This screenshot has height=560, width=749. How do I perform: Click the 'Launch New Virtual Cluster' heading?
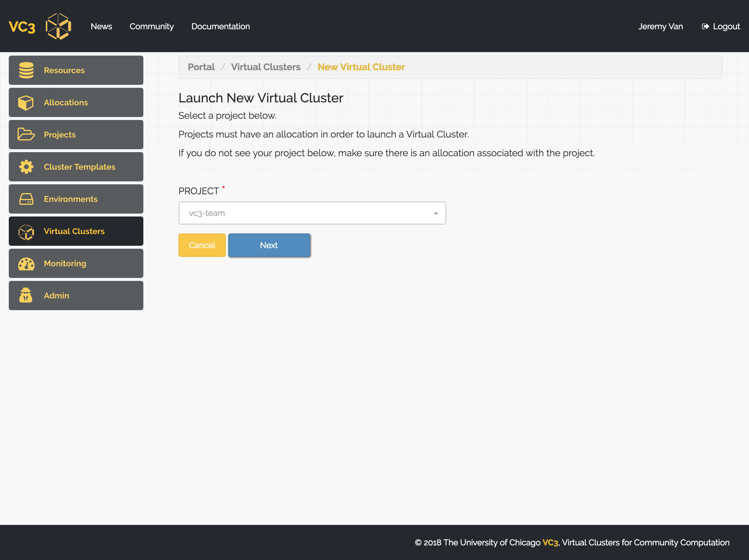pyautogui.click(x=261, y=98)
